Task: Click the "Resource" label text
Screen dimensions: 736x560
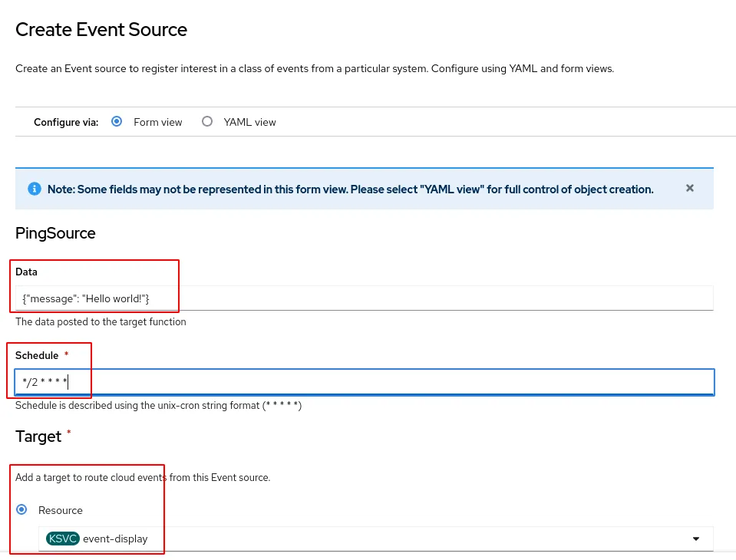Action: (61, 510)
